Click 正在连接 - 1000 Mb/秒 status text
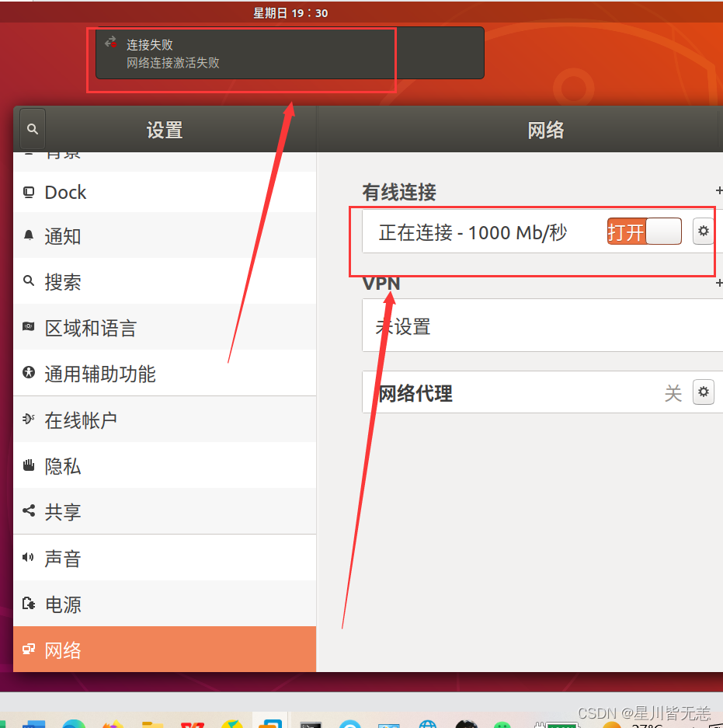The height and width of the screenshot is (728, 723). (472, 232)
